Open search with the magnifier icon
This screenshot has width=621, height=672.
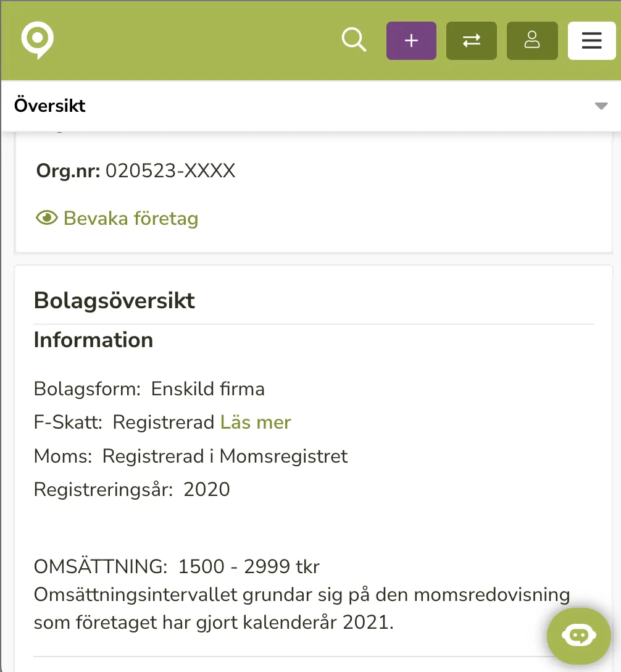(354, 41)
